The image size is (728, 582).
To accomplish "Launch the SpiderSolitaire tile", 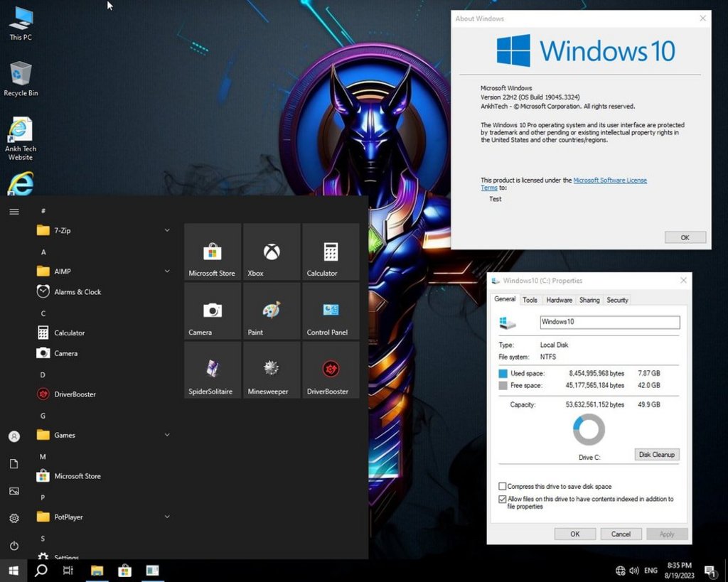I will [212, 370].
